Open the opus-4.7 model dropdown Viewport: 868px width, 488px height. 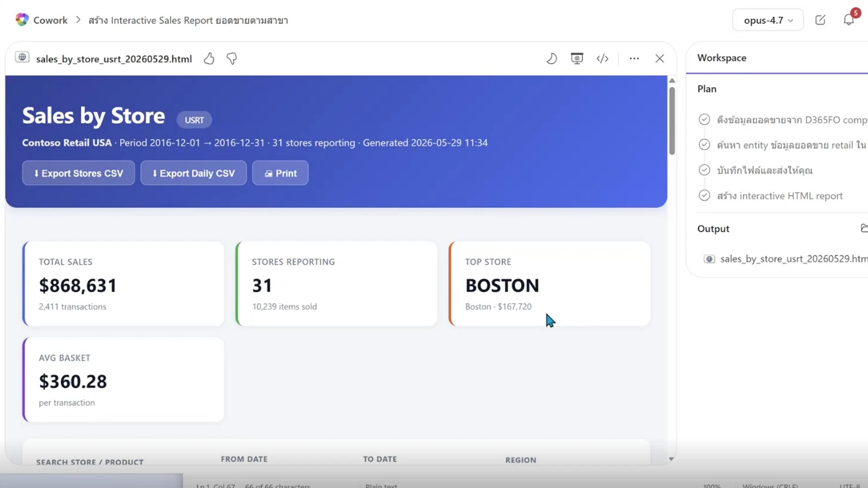tap(768, 20)
